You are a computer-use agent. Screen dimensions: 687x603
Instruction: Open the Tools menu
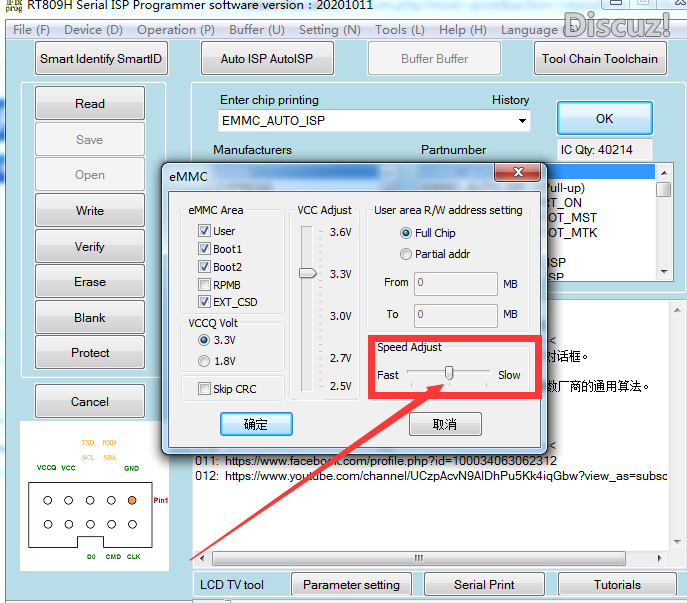click(399, 30)
